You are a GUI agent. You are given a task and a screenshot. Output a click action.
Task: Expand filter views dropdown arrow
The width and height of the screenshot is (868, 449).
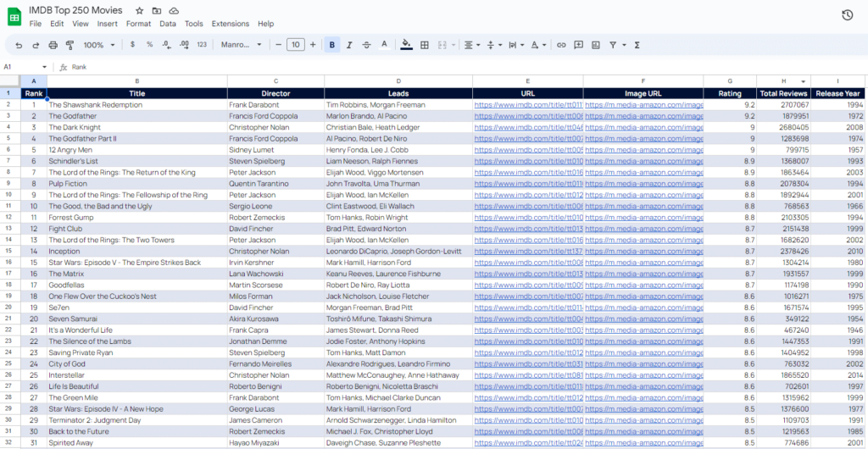(624, 45)
